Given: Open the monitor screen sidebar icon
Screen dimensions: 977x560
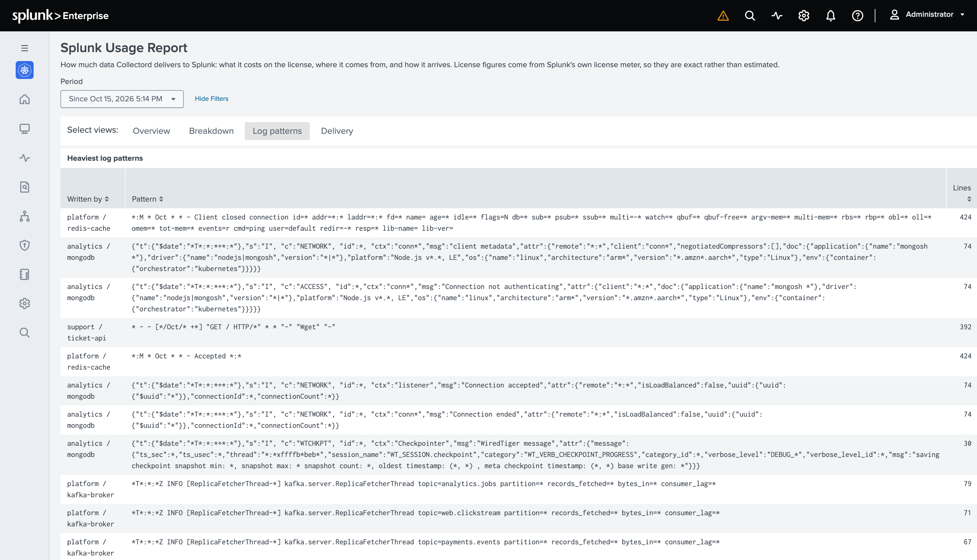Looking at the screenshot, I should coord(25,129).
